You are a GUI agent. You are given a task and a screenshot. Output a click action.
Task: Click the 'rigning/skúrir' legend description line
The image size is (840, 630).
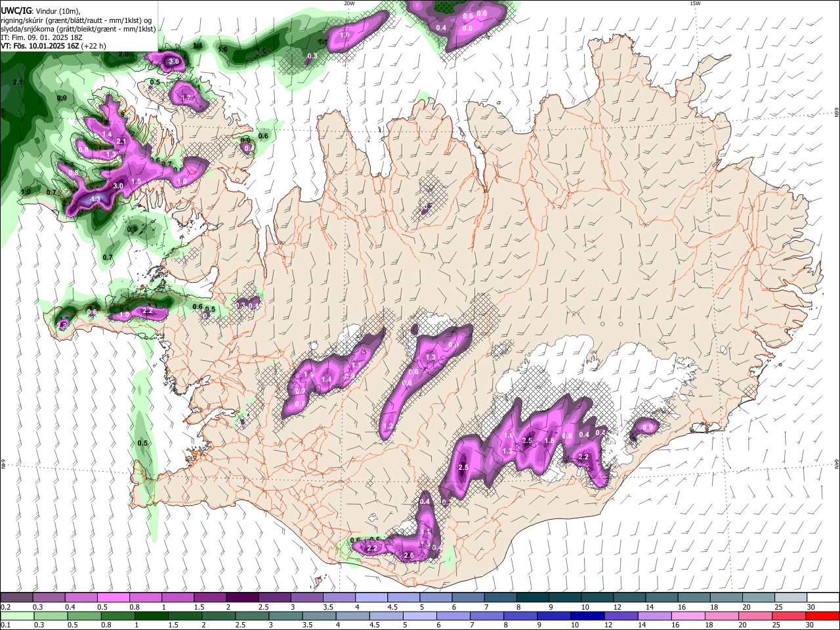[x=77, y=20]
